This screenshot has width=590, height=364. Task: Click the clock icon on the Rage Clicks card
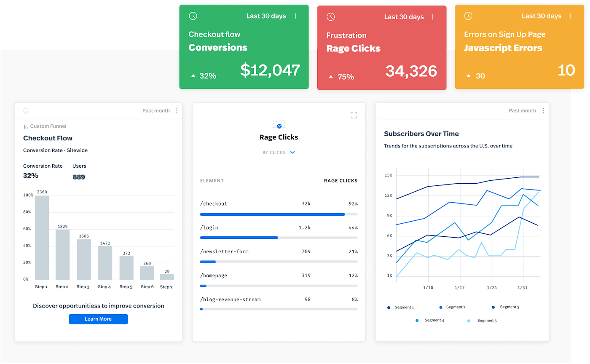[331, 17]
